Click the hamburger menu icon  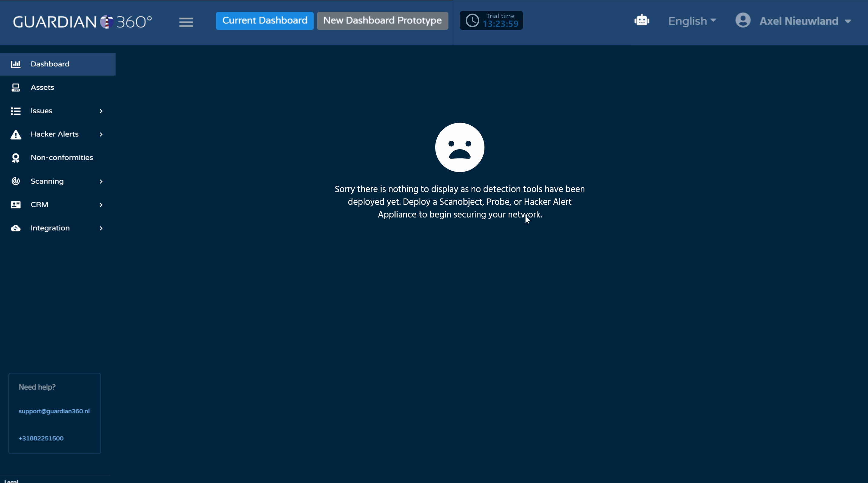[186, 22]
